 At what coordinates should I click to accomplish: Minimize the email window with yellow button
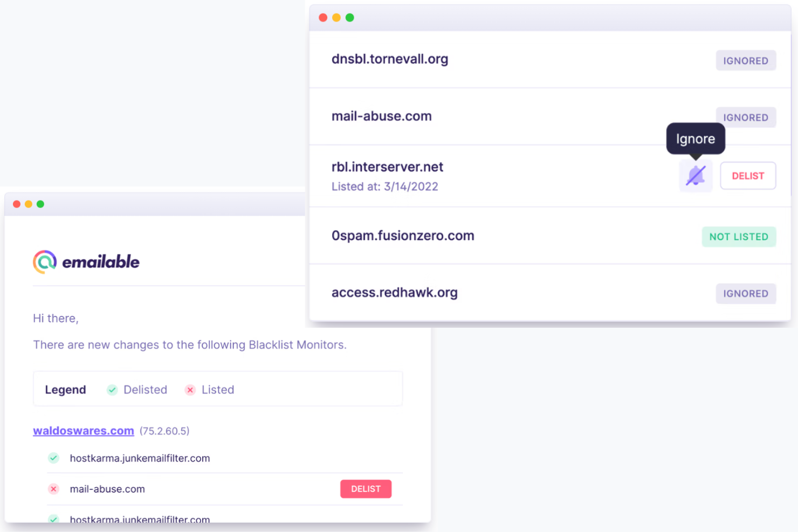tap(29, 204)
